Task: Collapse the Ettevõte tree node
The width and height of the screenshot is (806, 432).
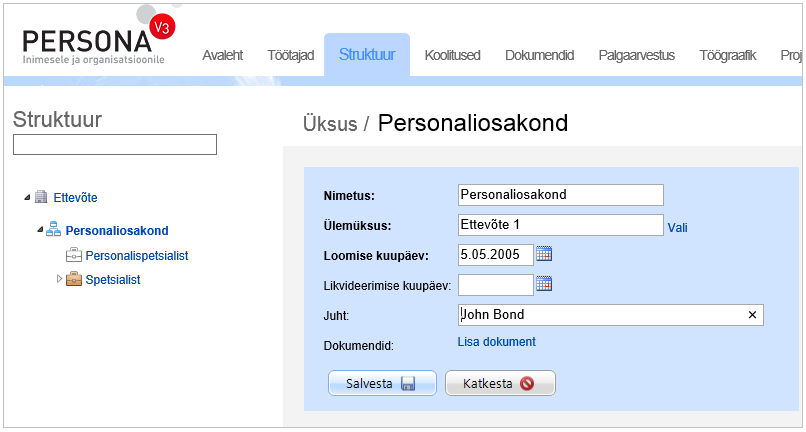Action: pyautogui.click(x=27, y=197)
